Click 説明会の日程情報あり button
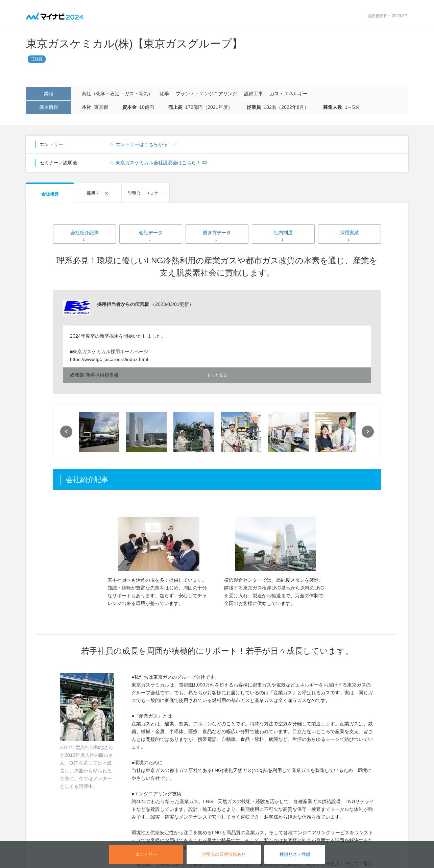Image resolution: width=434 pixels, height=868 pixels. (x=224, y=854)
